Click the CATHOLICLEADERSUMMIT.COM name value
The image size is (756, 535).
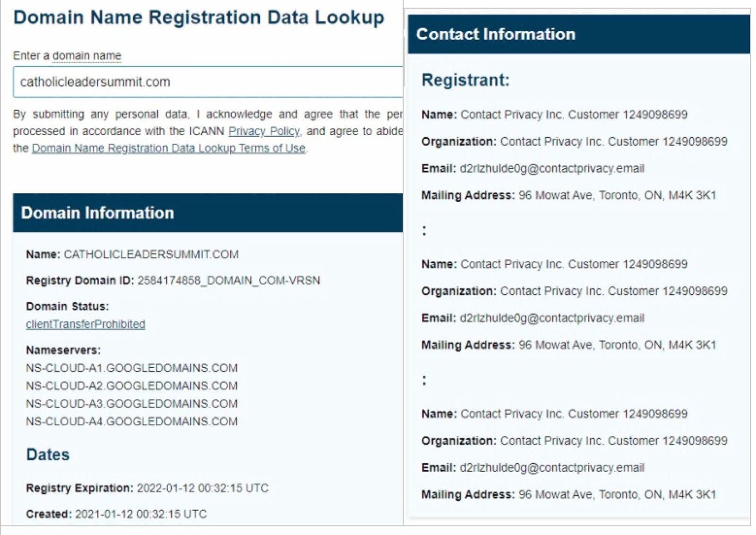151,254
